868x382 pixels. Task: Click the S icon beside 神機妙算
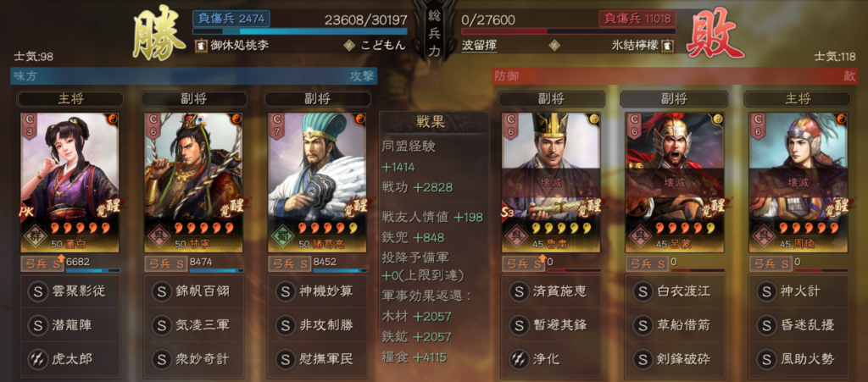coord(285,291)
